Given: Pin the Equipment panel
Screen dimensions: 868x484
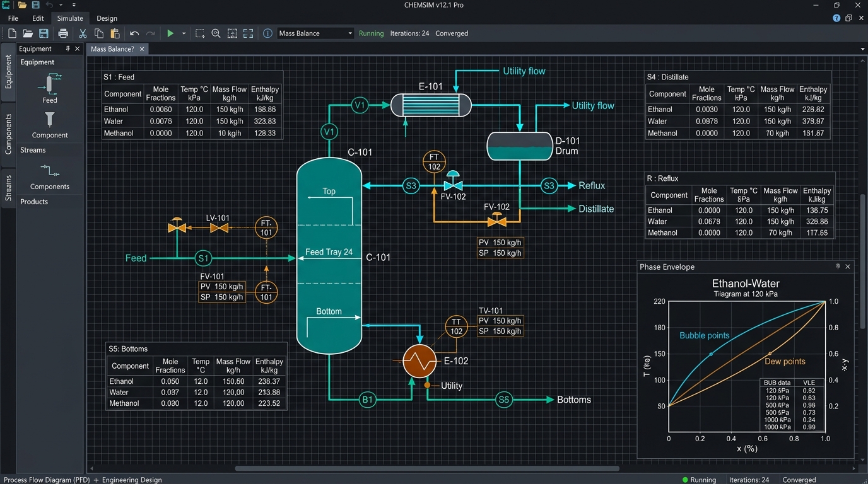Looking at the screenshot, I should tap(68, 49).
